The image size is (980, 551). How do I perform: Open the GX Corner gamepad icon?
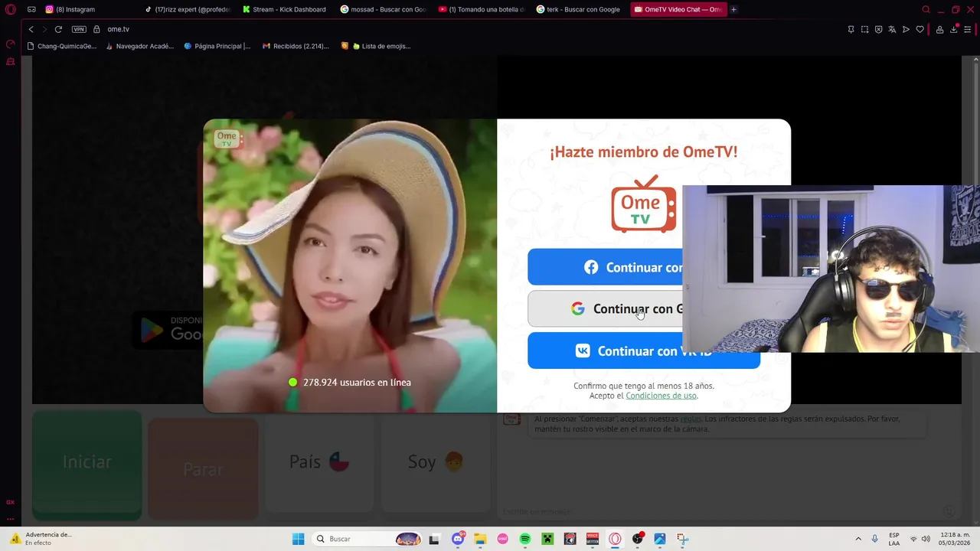click(31, 9)
